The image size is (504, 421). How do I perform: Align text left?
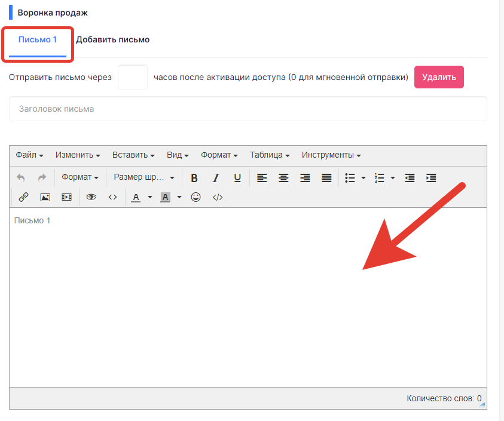(x=262, y=177)
